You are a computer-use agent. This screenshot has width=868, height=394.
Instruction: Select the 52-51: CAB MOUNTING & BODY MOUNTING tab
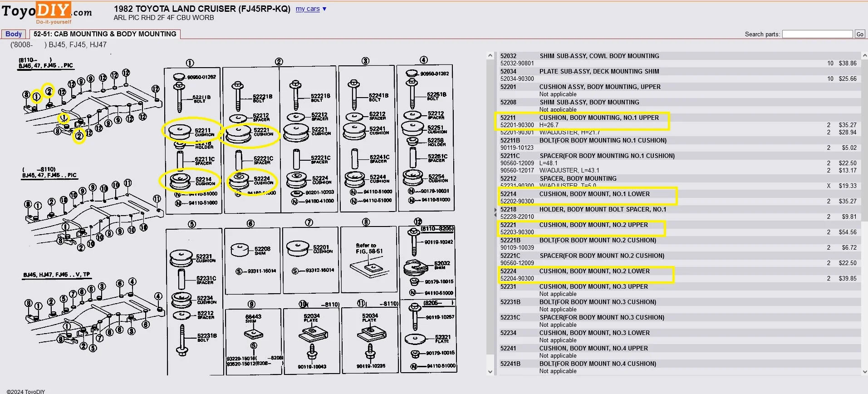tap(105, 34)
